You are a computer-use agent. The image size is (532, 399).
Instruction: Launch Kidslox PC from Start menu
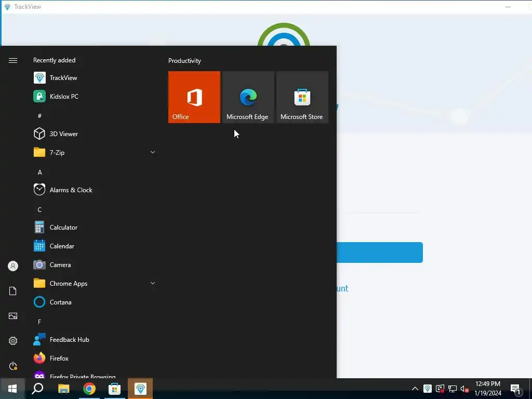tap(95, 96)
